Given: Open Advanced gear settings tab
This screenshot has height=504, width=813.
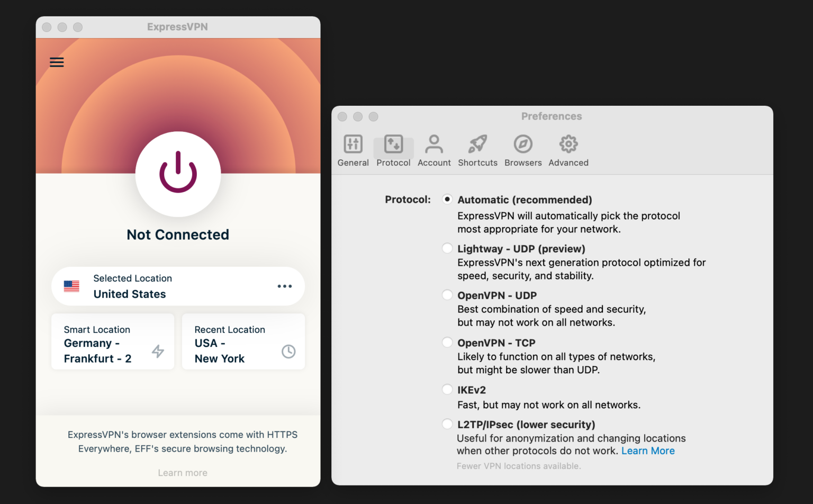Looking at the screenshot, I should coord(568,150).
